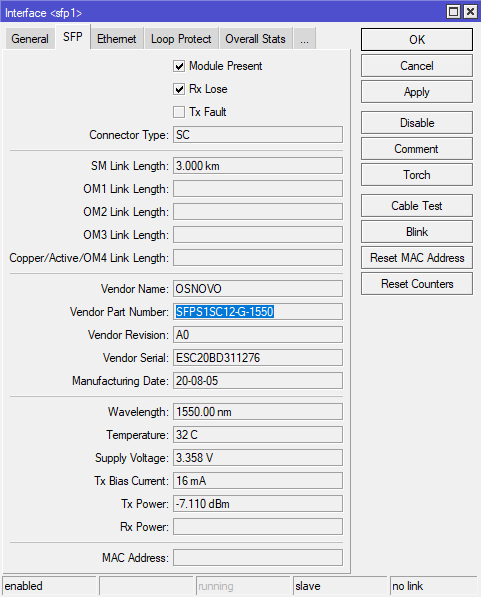Image resolution: width=481 pixels, height=597 pixels.
Task: Maximize the Interface sfp1 window
Action: click(453, 12)
